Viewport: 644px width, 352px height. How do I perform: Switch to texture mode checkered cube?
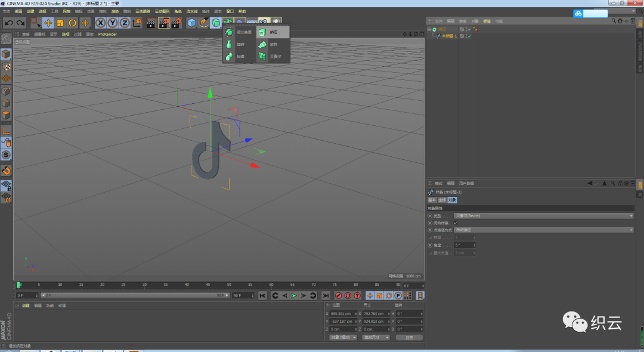pos(6,66)
